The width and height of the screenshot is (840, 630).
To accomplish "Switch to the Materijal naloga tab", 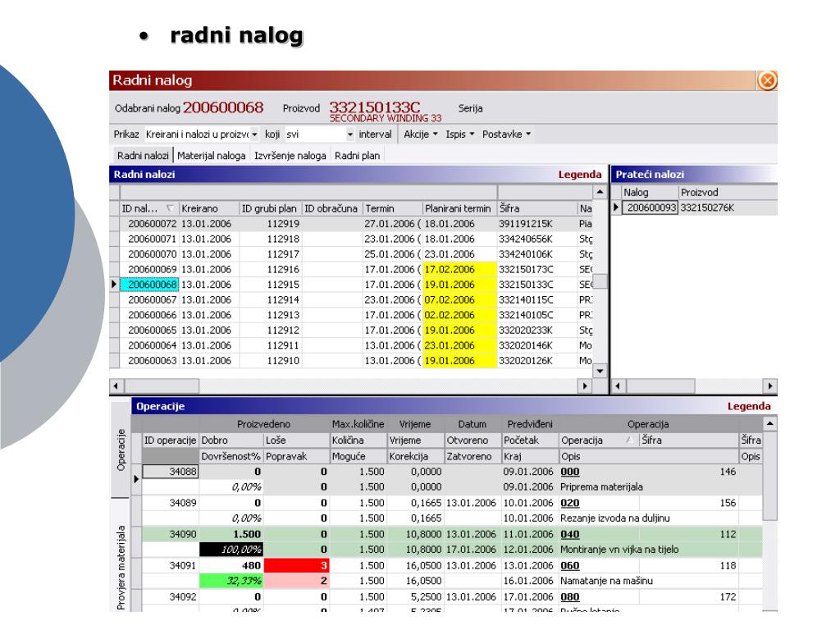I will pos(211,155).
